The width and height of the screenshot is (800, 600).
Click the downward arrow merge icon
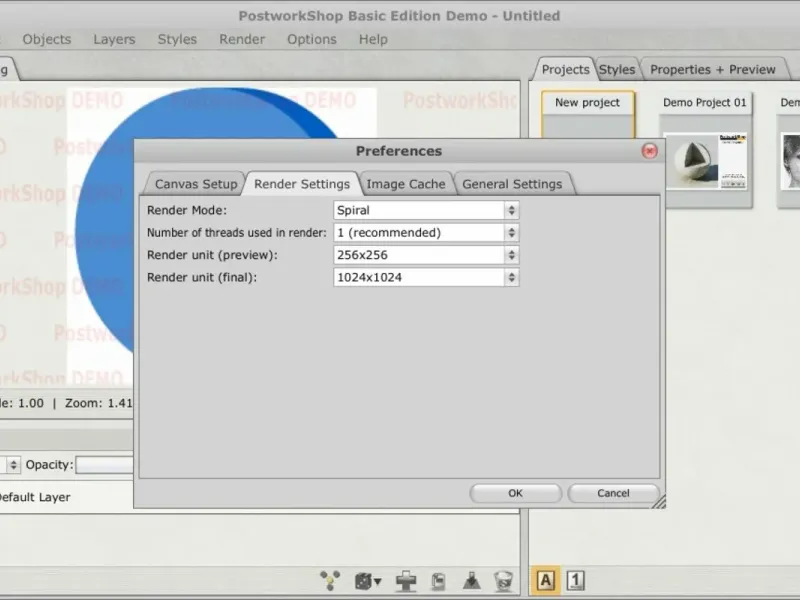tap(472, 580)
